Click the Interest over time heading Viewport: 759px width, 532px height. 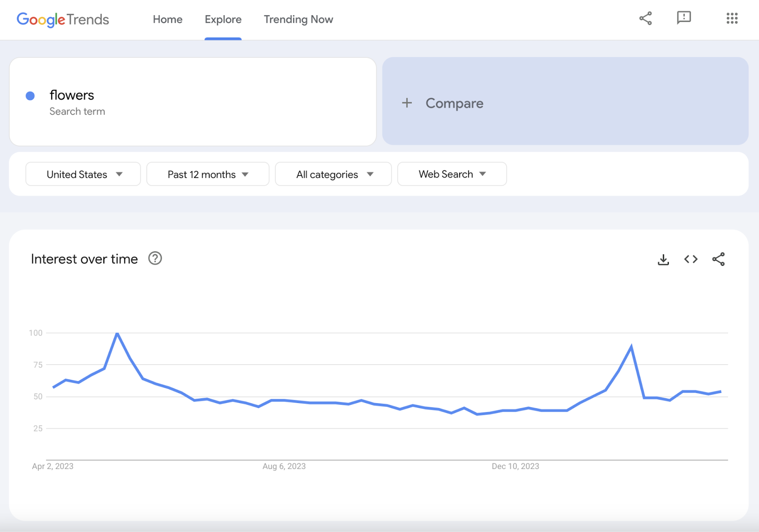click(84, 259)
